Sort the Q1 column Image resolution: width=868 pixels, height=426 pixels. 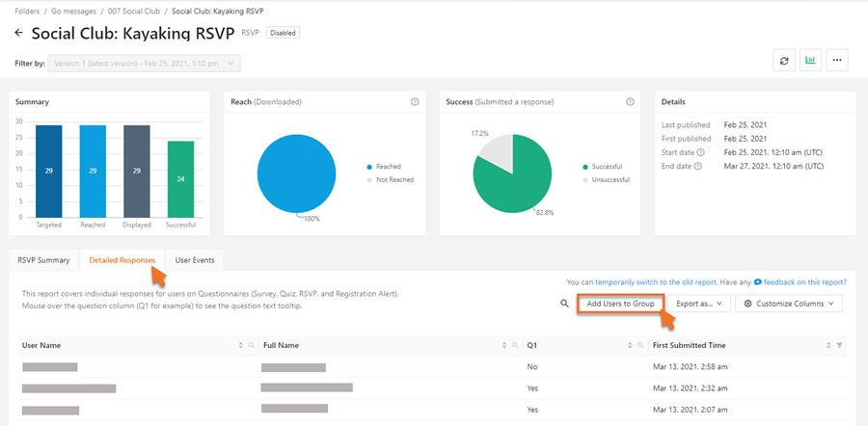tap(630, 345)
